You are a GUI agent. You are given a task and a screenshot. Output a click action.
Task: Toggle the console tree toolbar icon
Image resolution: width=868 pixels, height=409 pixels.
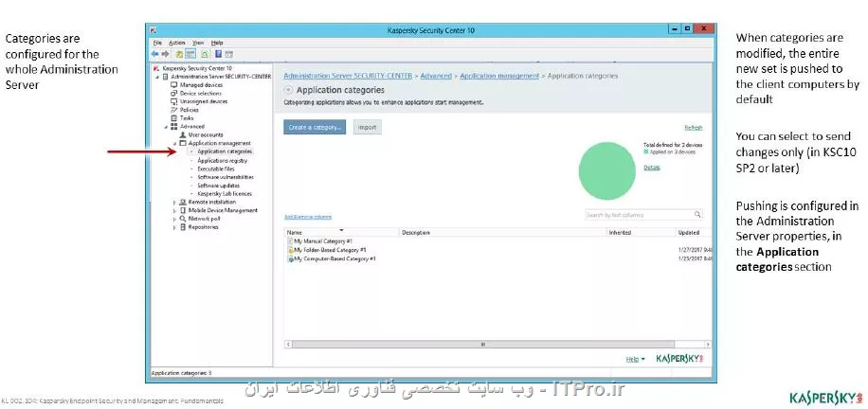pos(190,54)
